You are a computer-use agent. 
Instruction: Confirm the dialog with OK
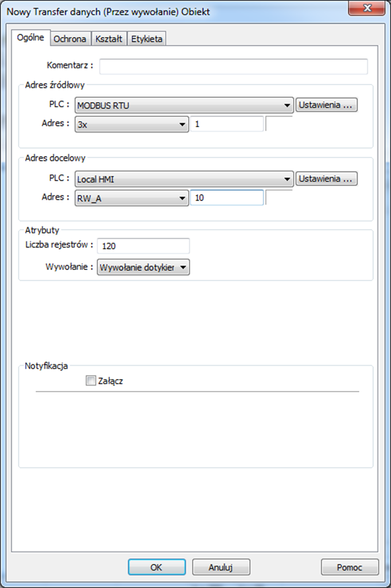click(x=157, y=567)
